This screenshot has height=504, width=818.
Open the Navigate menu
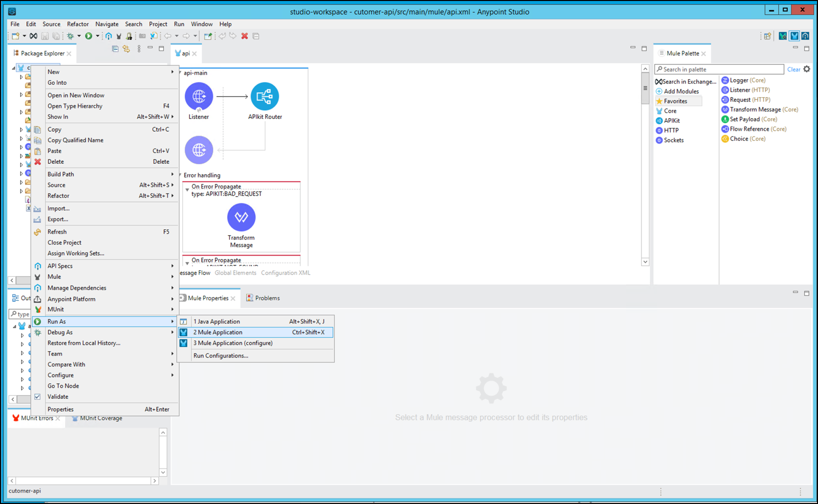click(107, 24)
